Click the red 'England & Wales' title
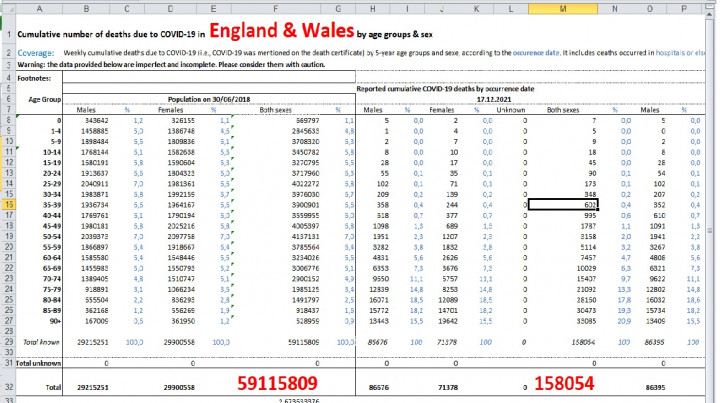 coord(282,30)
